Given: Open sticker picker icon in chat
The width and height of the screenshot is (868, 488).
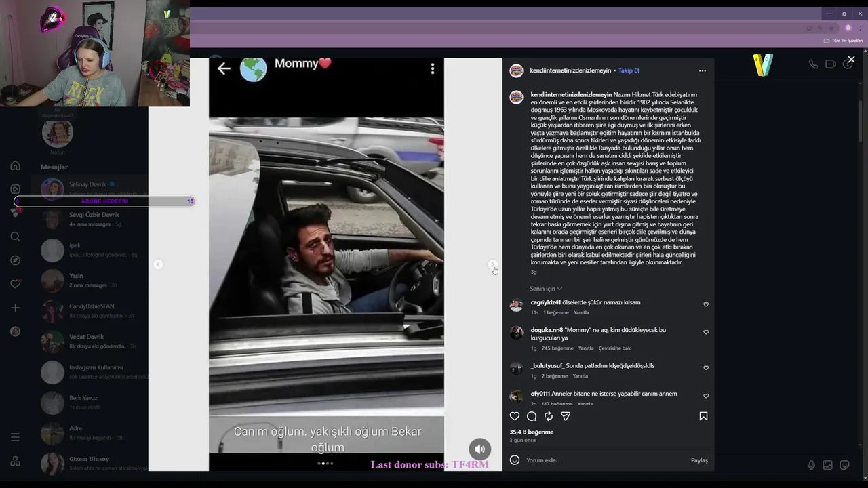Looking at the screenshot, I should click(844, 465).
